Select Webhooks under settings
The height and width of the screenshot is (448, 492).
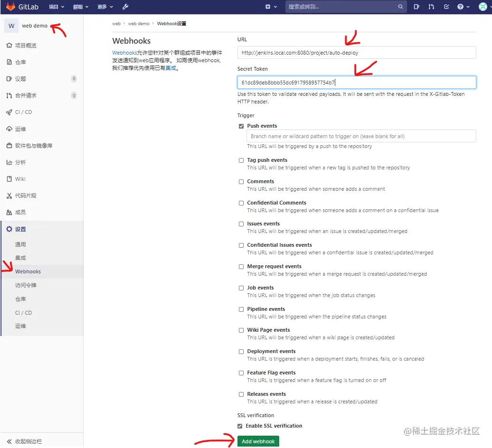[28, 271]
